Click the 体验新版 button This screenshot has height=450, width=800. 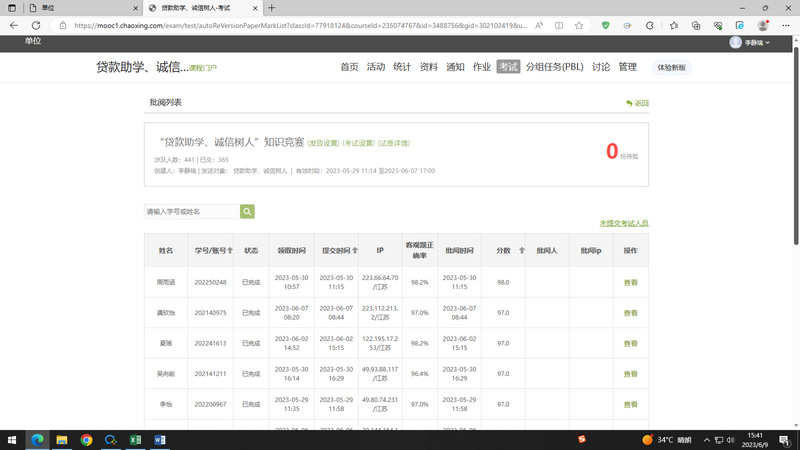point(674,67)
